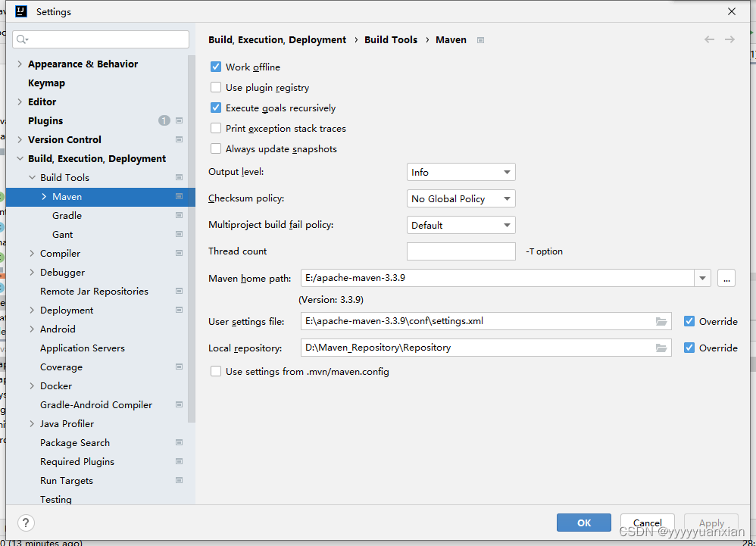Select Android in settings tree
The image size is (756, 546).
click(x=58, y=329)
